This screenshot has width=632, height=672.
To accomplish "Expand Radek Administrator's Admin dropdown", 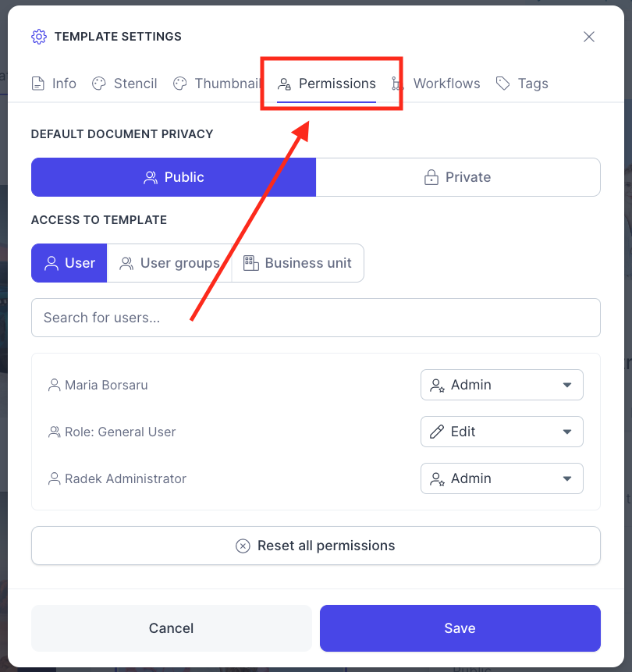I will pos(502,478).
